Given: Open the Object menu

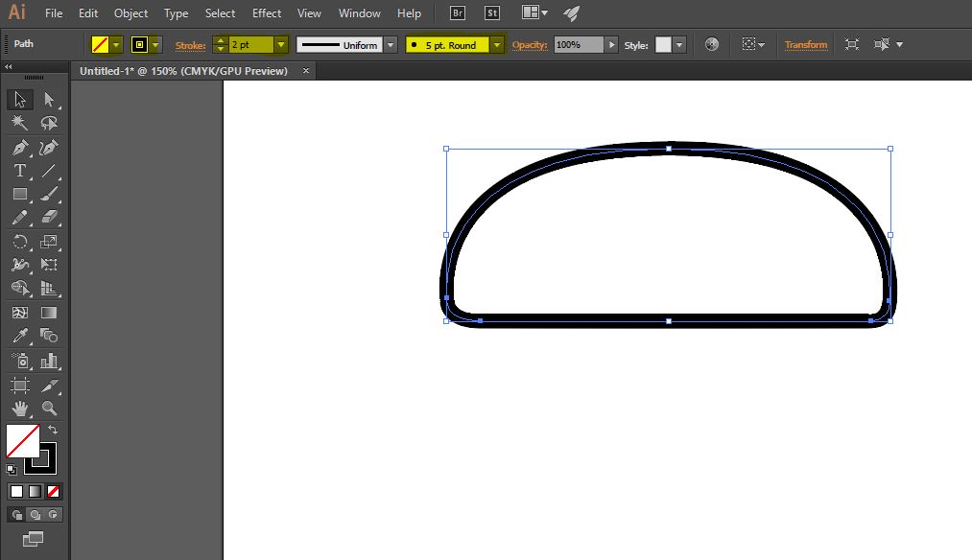Looking at the screenshot, I should point(130,13).
